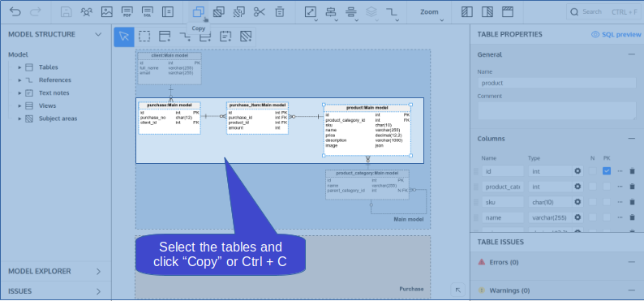Select the dashed rectangle area-select tool
The image size is (644, 301).
tap(144, 37)
